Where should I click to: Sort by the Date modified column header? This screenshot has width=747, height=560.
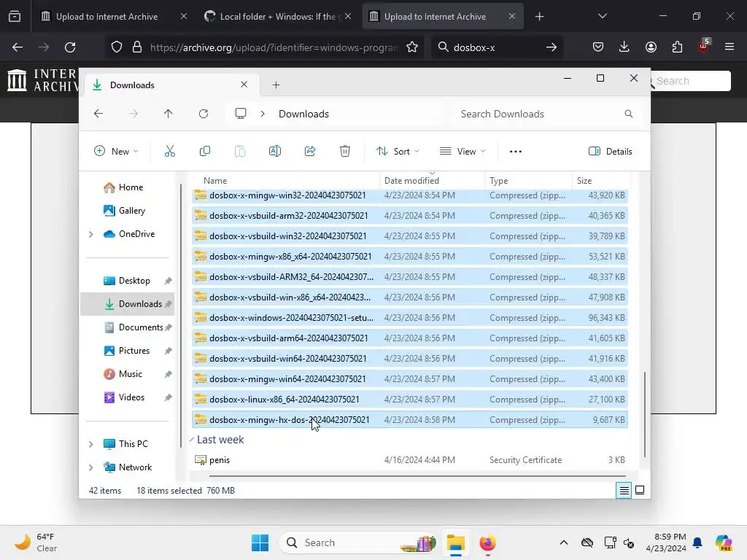coord(432,181)
